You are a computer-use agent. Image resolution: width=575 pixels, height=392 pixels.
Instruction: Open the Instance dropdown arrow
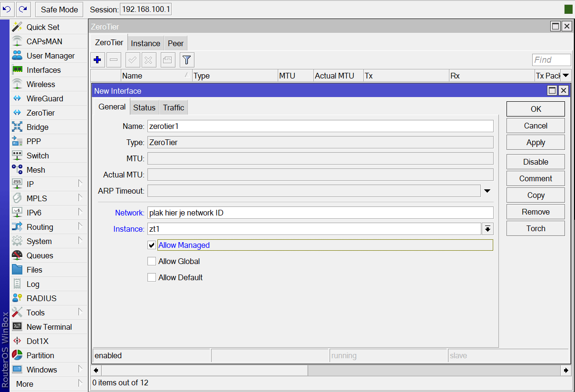[487, 229]
